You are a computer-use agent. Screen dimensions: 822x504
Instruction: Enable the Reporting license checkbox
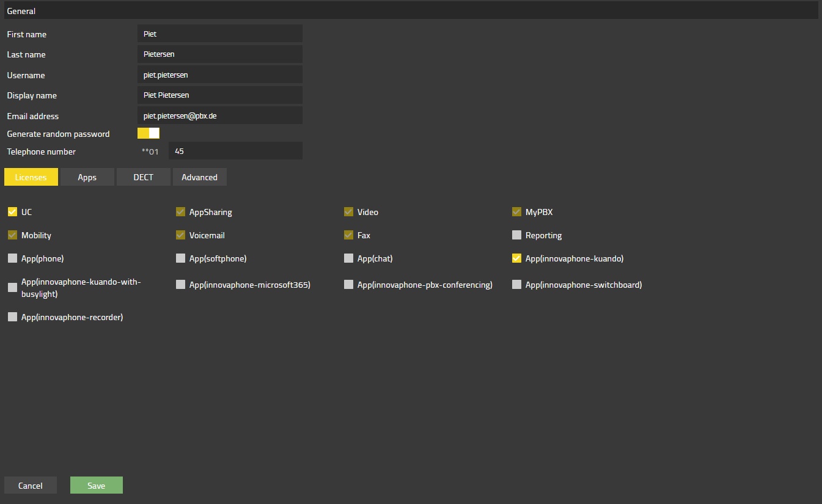(516, 235)
